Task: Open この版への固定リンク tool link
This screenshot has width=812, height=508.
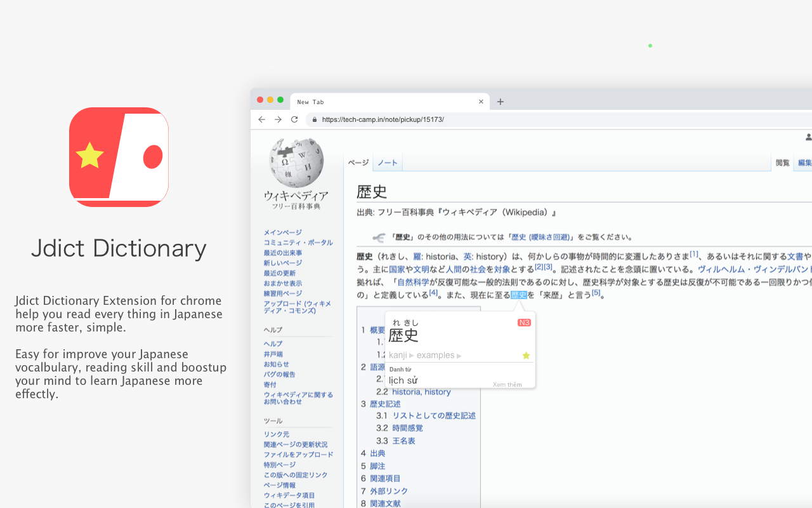Action: (296, 475)
